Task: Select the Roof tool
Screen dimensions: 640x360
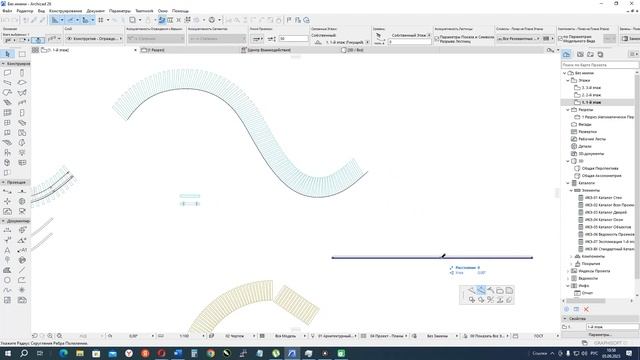Action: [x=7, y=93]
